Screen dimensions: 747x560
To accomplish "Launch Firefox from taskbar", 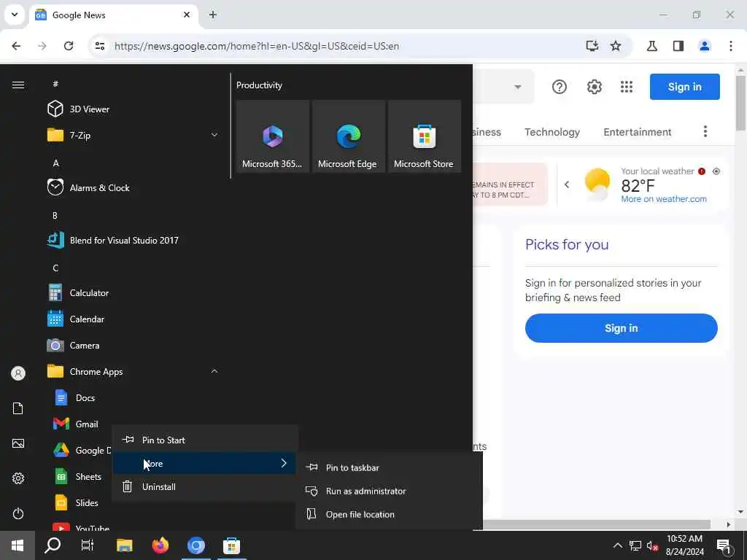I will (x=160, y=545).
